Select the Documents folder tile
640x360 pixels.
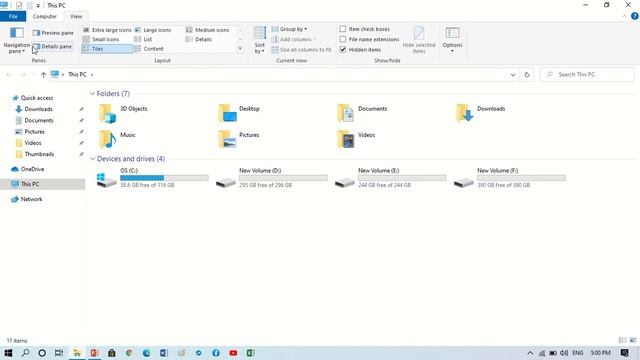[x=362, y=113]
